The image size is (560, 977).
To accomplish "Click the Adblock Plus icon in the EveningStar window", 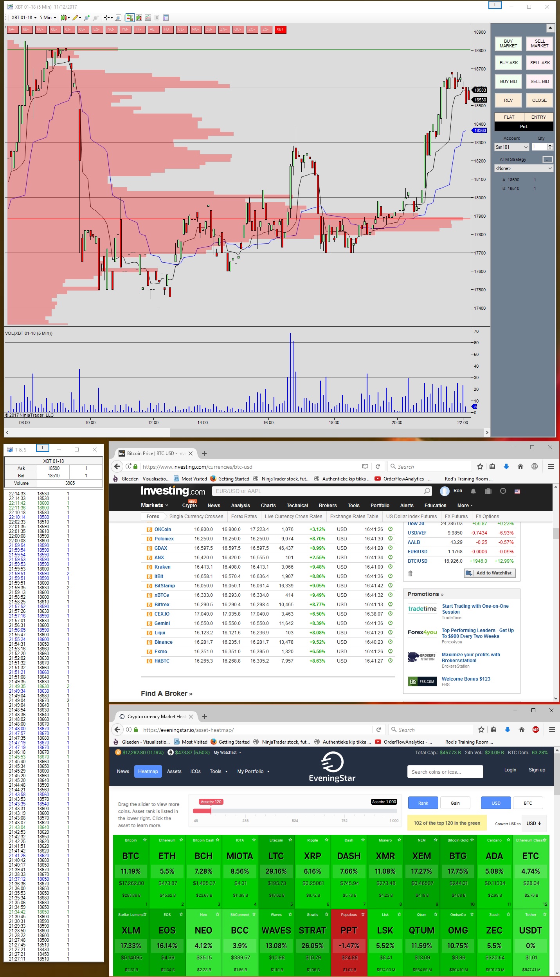I will coord(536,730).
